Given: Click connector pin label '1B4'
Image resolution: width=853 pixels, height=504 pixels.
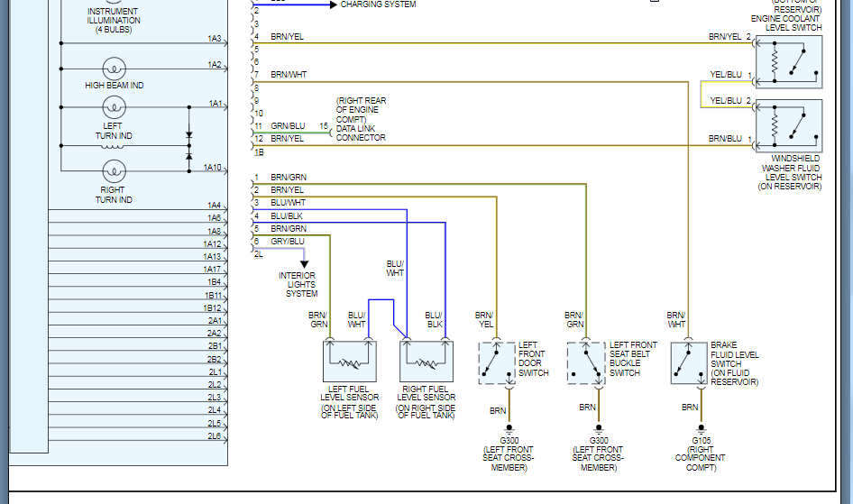Looking at the screenshot, I should pyautogui.click(x=215, y=282).
